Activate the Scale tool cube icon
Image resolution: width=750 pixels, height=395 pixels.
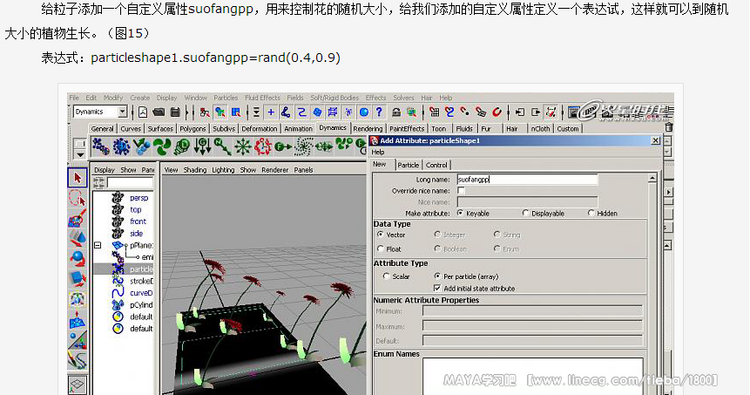tap(77, 278)
